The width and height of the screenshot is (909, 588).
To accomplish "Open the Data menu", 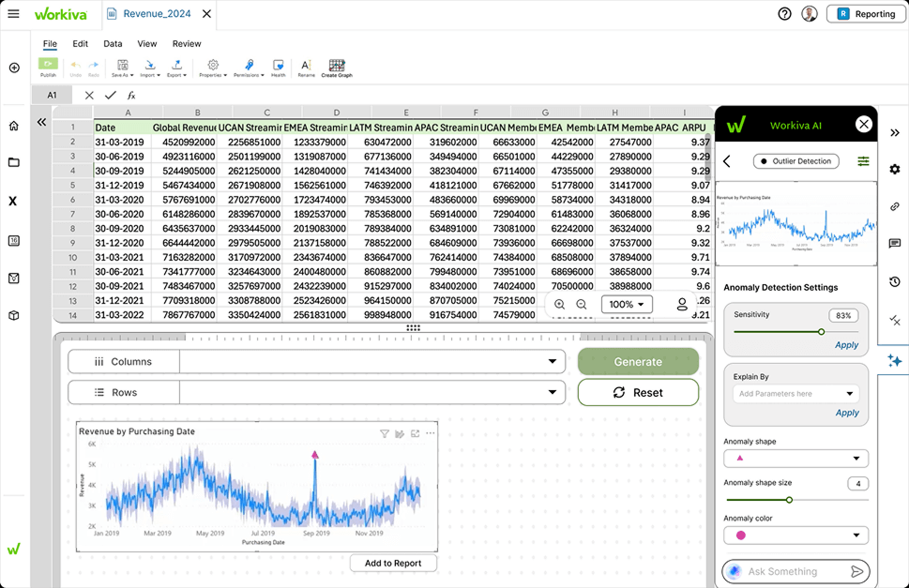I will point(113,43).
